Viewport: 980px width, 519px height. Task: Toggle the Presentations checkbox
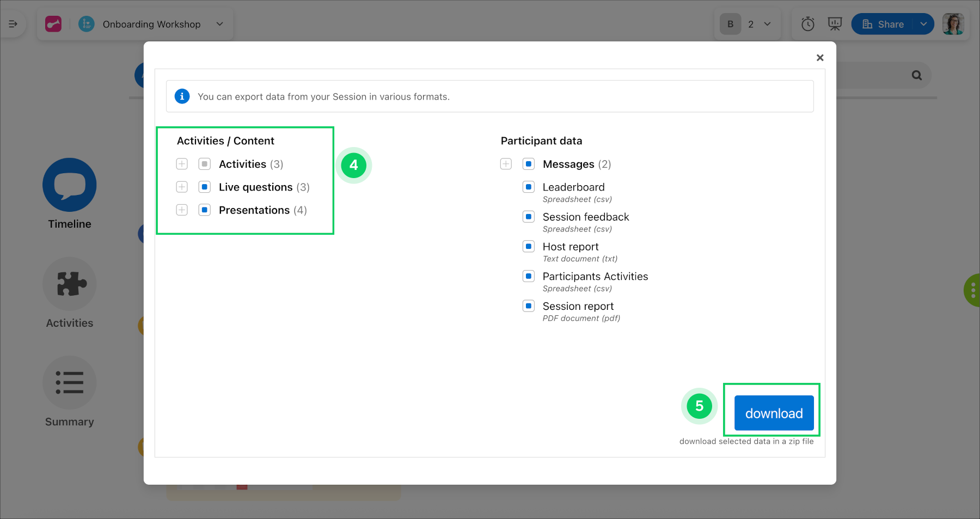pyautogui.click(x=205, y=210)
